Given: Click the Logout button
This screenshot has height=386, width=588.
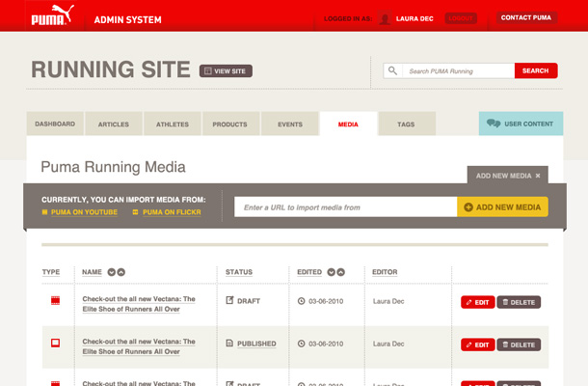Looking at the screenshot, I should tap(461, 18).
